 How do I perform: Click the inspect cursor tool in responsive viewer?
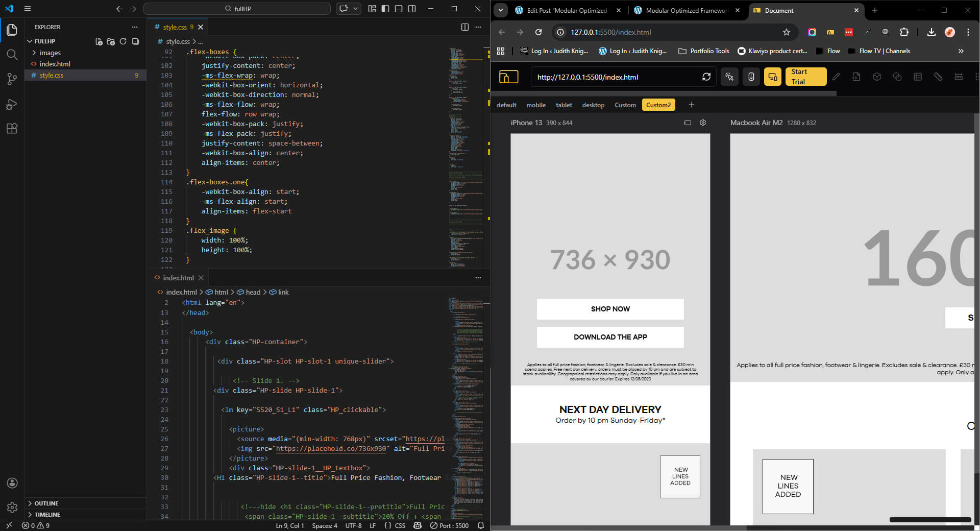729,77
